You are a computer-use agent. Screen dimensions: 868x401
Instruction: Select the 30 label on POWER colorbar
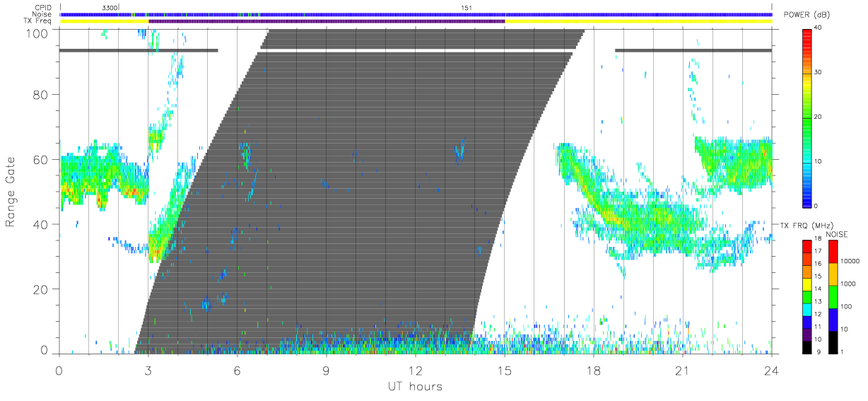coord(819,73)
